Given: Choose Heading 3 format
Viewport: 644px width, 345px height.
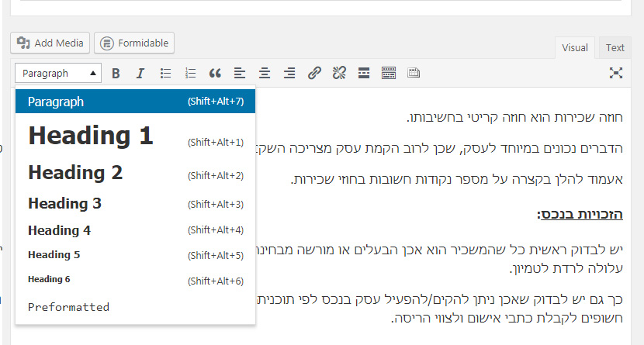Looking at the screenshot, I should click(x=136, y=203).
